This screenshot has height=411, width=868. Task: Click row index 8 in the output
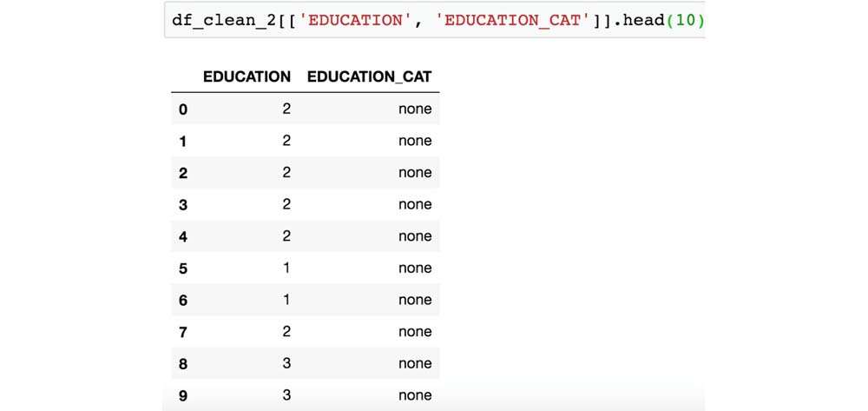[183, 364]
